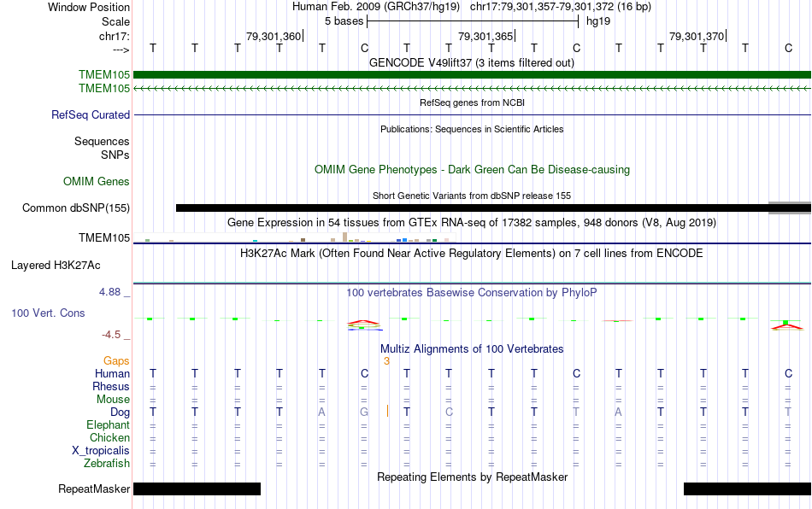Open 100 vertebrates Basewise Conservation title
This screenshot has height=509, width=812.
tap(472, 292)
